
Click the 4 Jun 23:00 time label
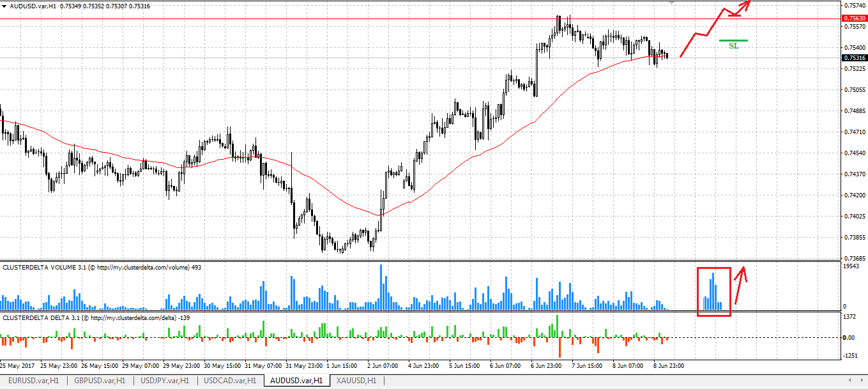(423, 367)
